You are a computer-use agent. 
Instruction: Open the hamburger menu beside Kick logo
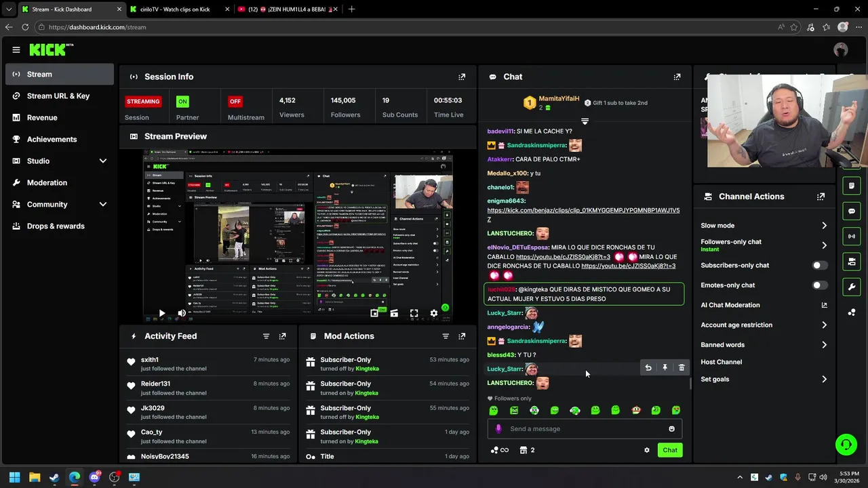pos(16,49)
